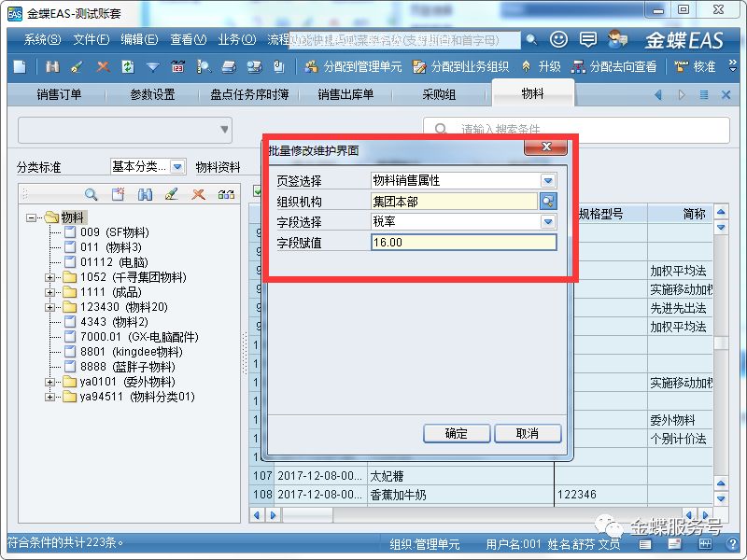Expand the ya0101 (委外物料) node
The height and width of the screenshot is (560, 747).
point(49,382)
